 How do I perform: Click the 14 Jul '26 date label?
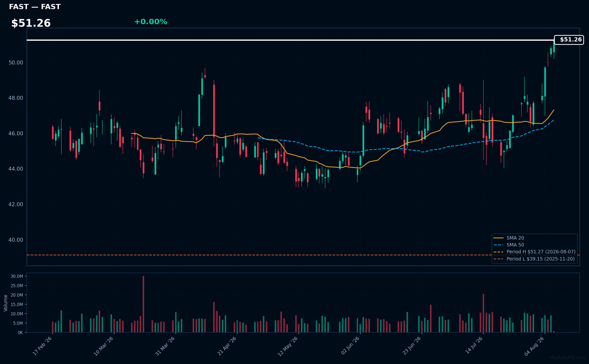tap(474, 345)
